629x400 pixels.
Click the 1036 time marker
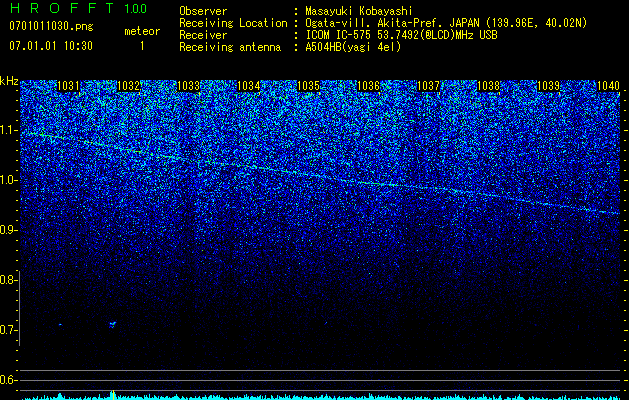pos(368,86)
